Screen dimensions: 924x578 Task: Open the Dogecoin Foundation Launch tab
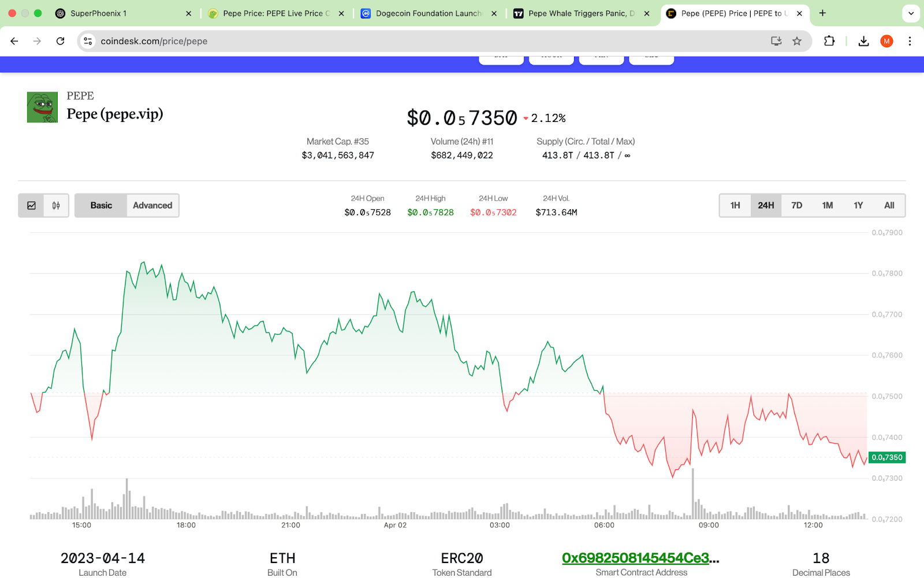[428, 13]
